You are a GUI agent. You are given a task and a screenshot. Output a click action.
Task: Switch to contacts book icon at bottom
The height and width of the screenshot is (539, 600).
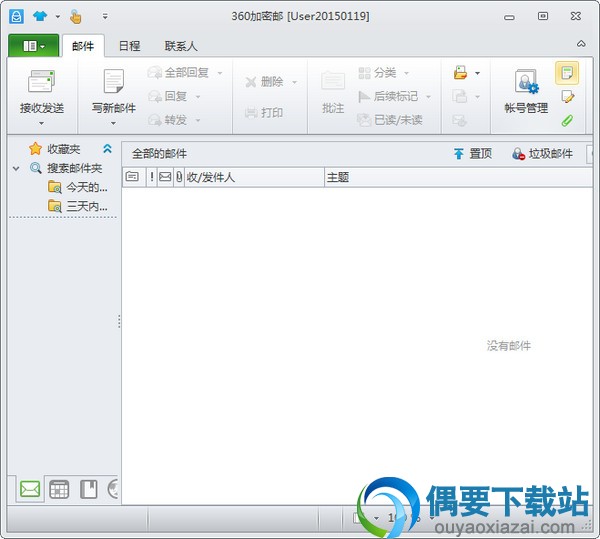tap(88, 489)
